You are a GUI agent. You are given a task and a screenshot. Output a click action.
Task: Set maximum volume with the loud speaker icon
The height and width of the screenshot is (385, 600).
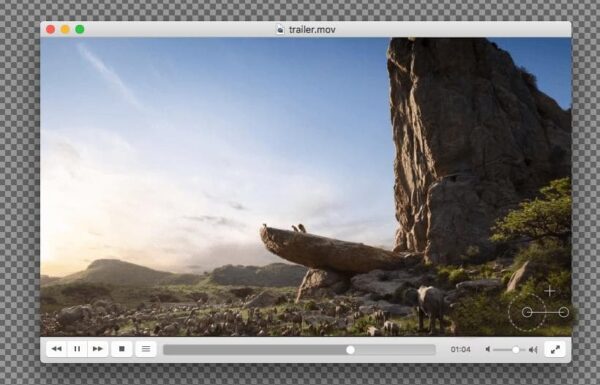coord(533,350)
